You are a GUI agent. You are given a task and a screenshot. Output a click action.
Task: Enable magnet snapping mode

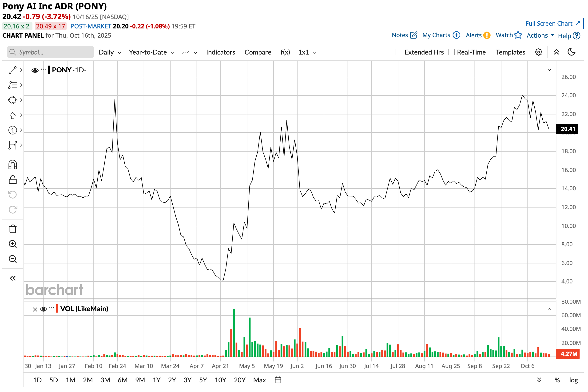coord(12,165)
